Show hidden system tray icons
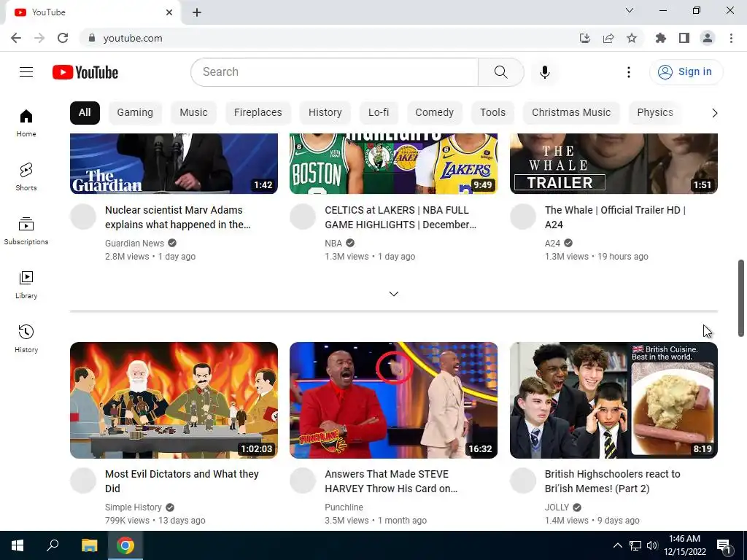This screenshot has width=747, height=560. 617,545
